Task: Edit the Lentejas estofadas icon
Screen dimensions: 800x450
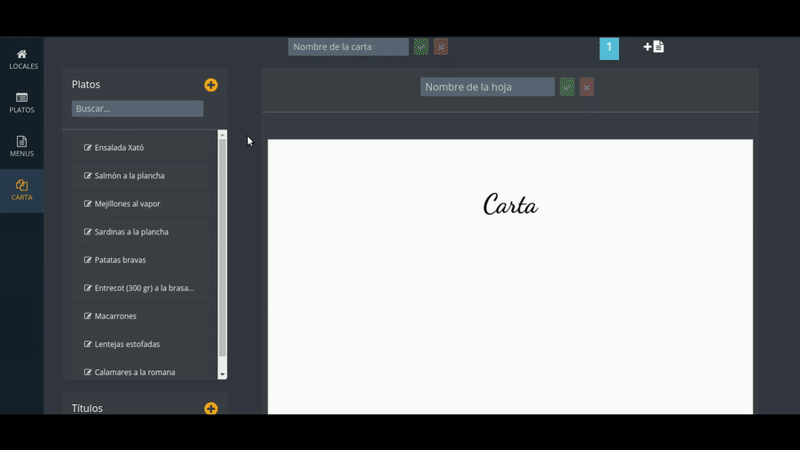Action: click(x=88, y=344)
